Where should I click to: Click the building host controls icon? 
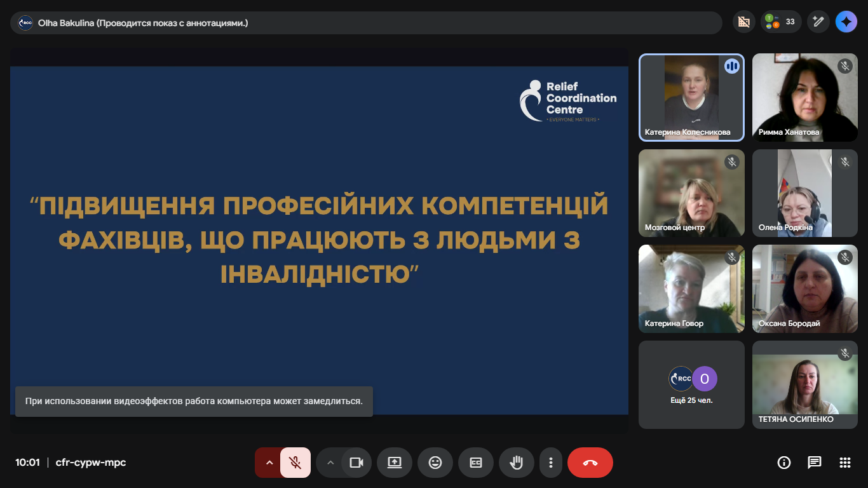tap(743, 22)
